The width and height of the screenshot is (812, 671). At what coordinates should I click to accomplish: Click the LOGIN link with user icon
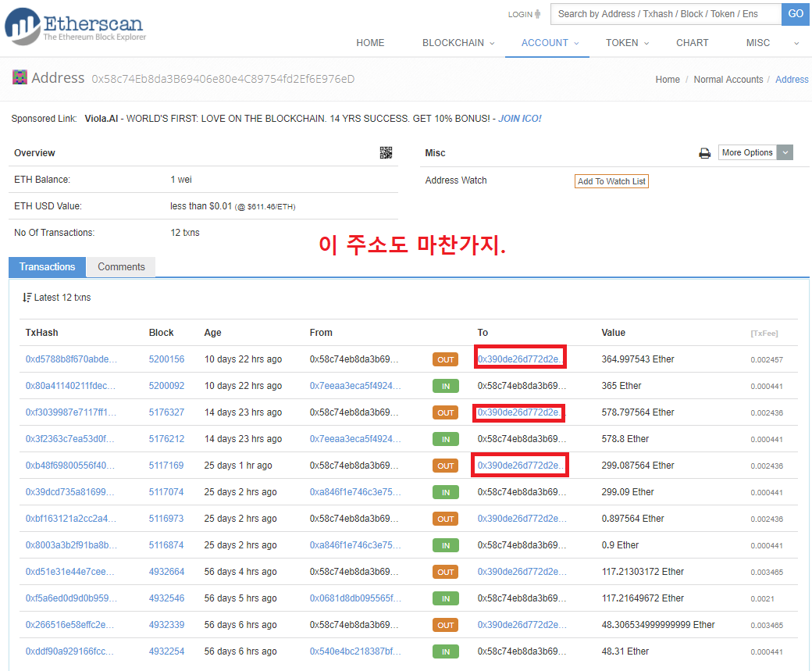[524, 15]
